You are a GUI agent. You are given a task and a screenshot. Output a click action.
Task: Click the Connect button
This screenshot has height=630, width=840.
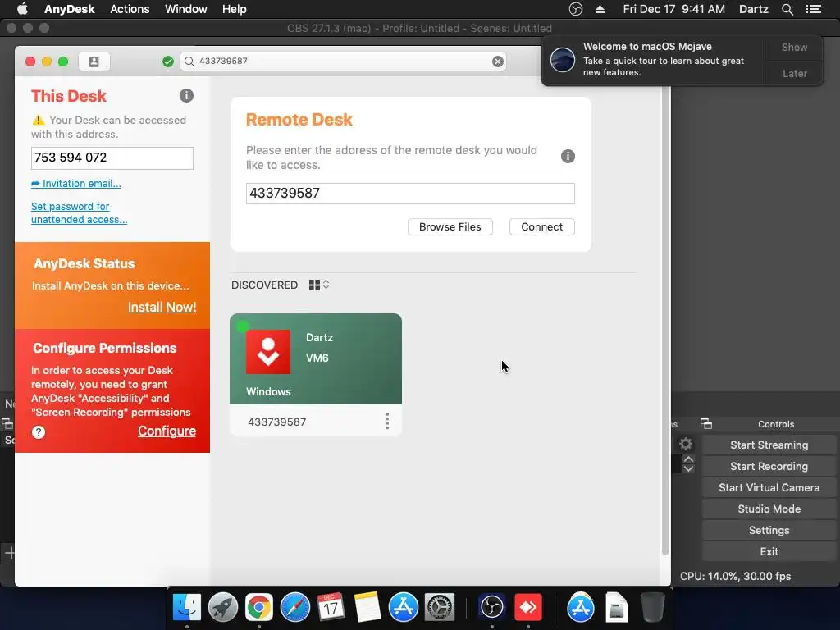(x=541, y=227)
